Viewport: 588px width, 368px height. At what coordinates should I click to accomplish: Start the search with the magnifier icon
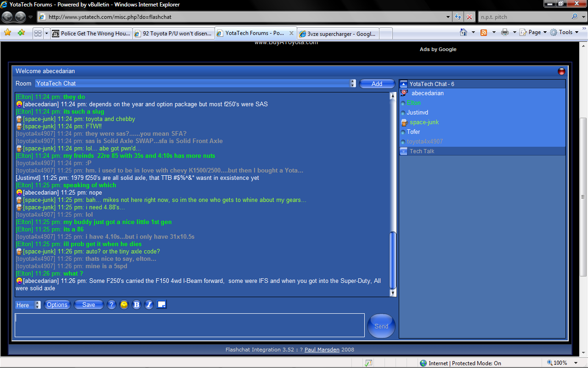575,17
